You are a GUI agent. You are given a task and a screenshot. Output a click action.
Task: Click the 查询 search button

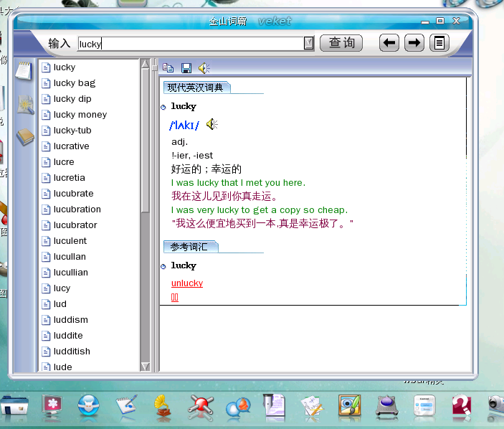341,43
